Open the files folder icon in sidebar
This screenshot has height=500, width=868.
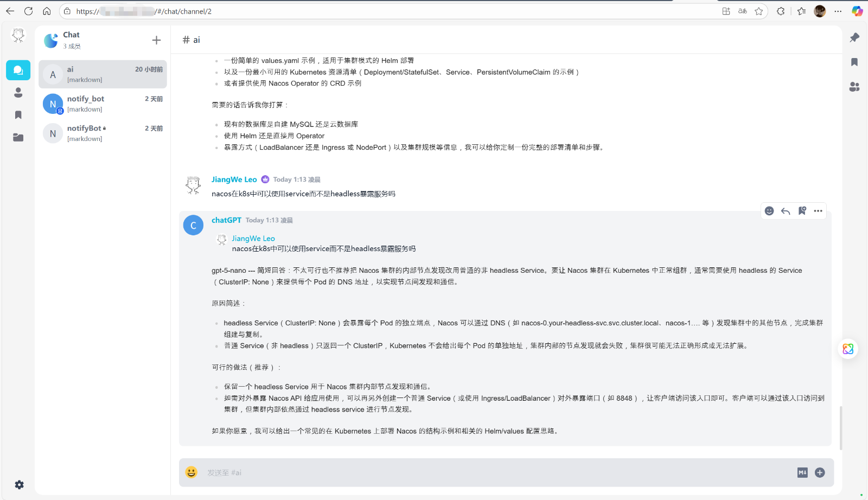point(18,137)
